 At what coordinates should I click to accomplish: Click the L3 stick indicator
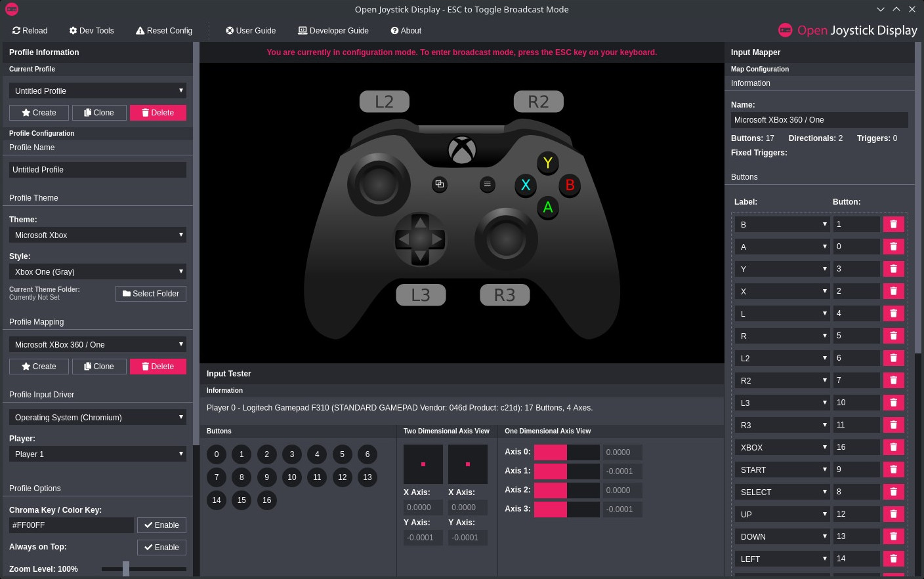[421, 295]
